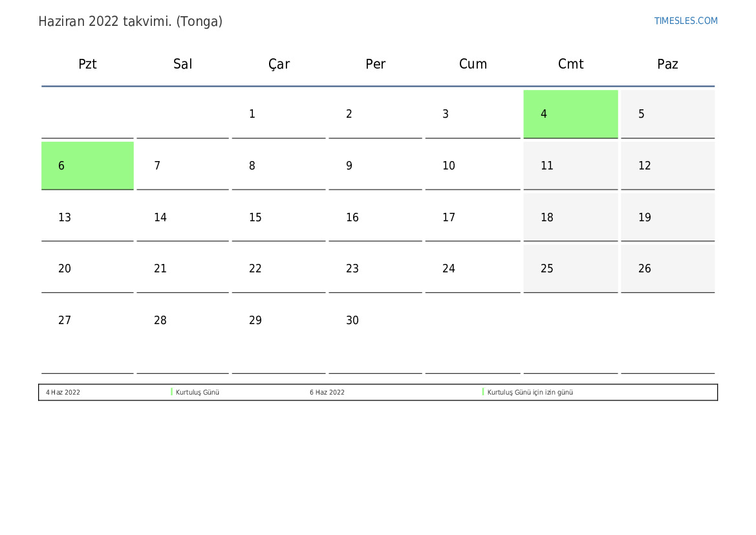Select Sunday 26 weekend cell
Image resolution: width=756 pixels, height=535 pixels.
coord(667,268)
